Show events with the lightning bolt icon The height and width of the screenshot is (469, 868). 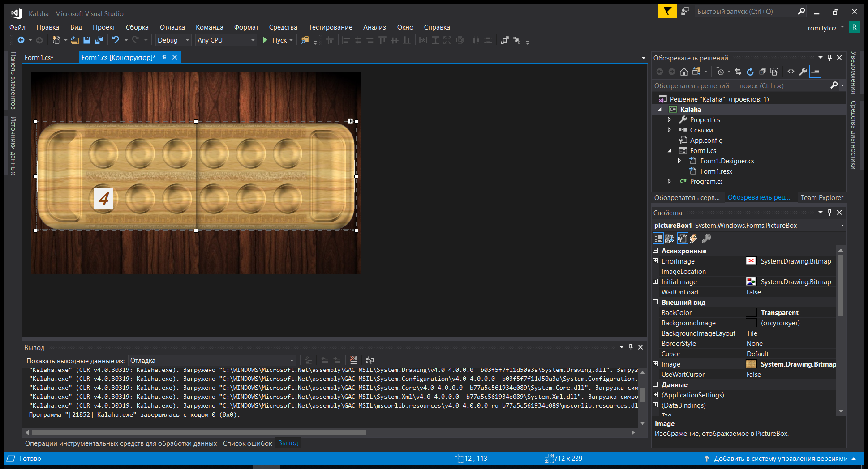tap(694, 238)
